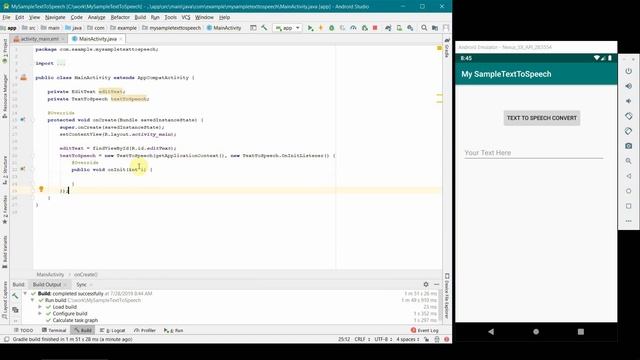Expand the 'Load build' tree node

[40, 307]
